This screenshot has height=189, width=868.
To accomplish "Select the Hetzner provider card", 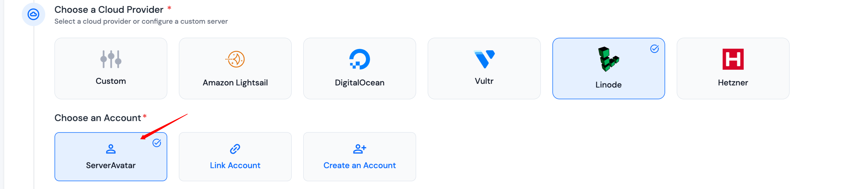I will point(733,83).
